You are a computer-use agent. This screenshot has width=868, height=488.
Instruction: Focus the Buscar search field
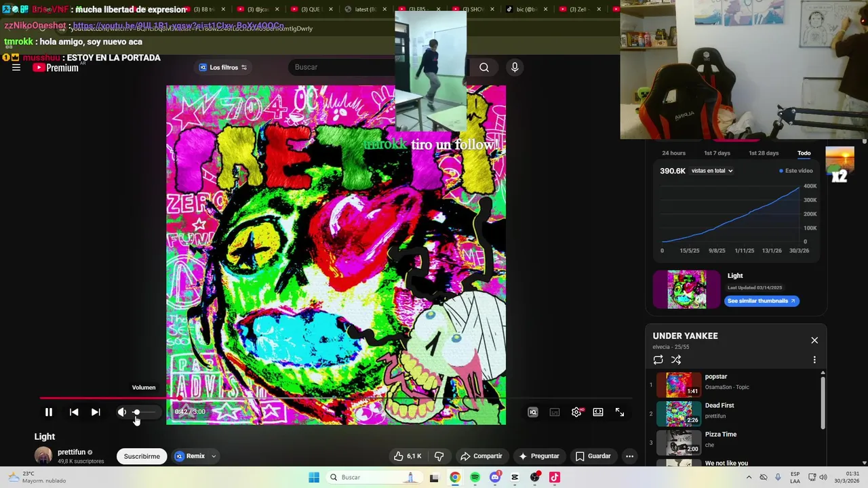tap(378, 67)
